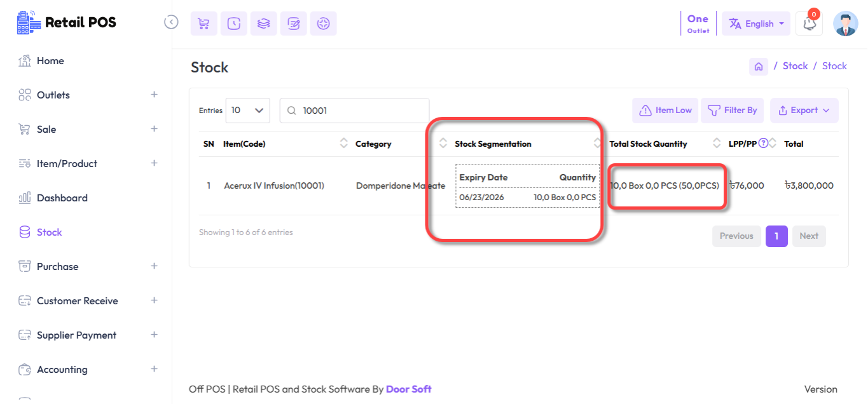868x404 pixels.
Task: Click the Filter By button
Action: pos(732,111)
